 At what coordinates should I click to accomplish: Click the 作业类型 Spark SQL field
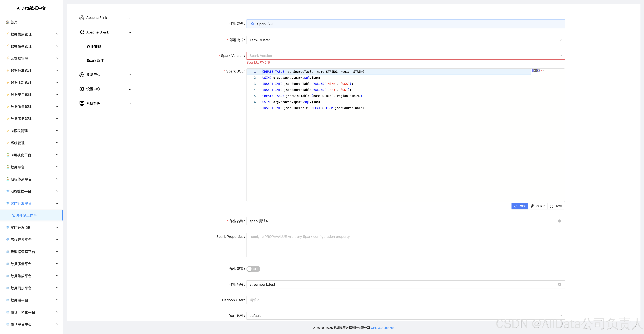coord(406,24)
